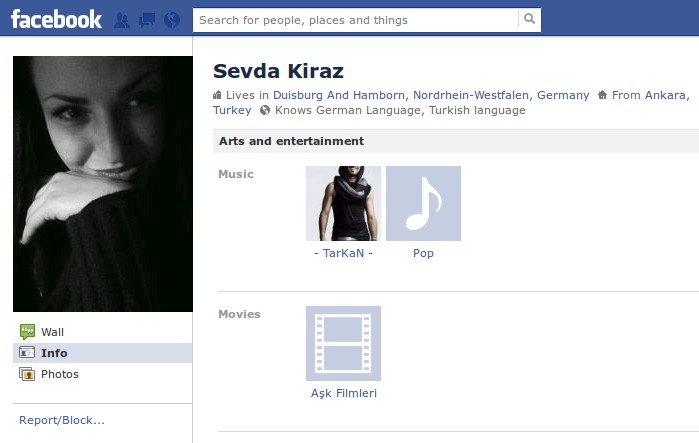Click the Pop music label link

(424, 253)
